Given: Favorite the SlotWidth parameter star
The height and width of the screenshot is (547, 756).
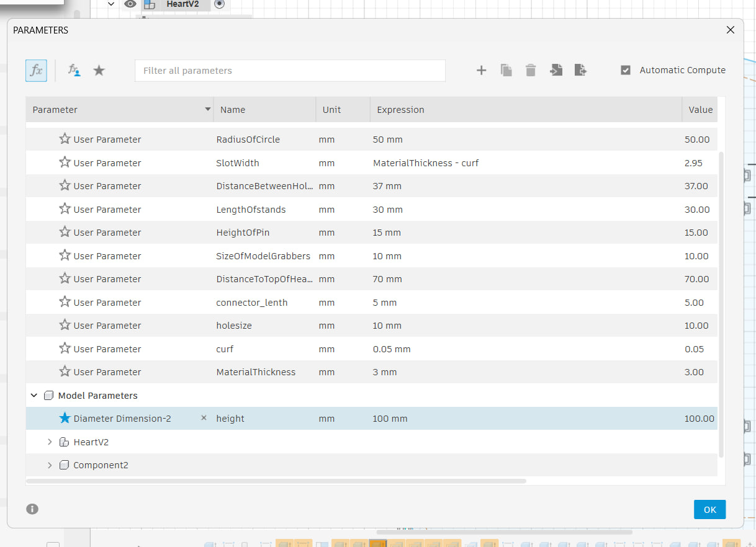Looking at the screenshot, I should pyautogui.click(x=65, y=162).
